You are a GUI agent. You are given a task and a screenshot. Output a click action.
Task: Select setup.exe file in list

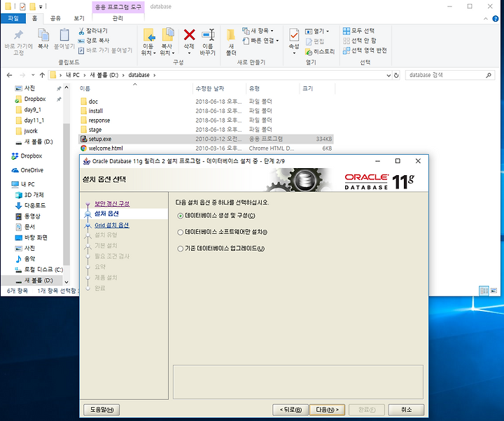coord(206,139)
